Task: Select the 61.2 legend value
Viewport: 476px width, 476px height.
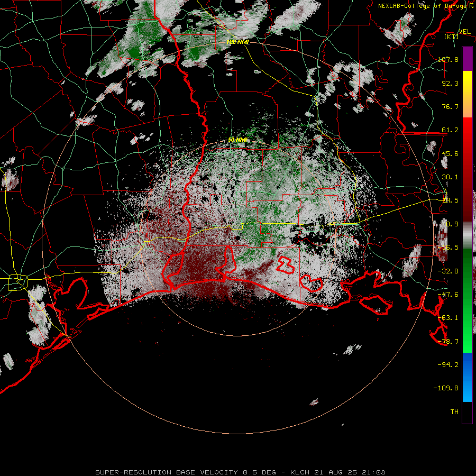Action: [450, 130]
